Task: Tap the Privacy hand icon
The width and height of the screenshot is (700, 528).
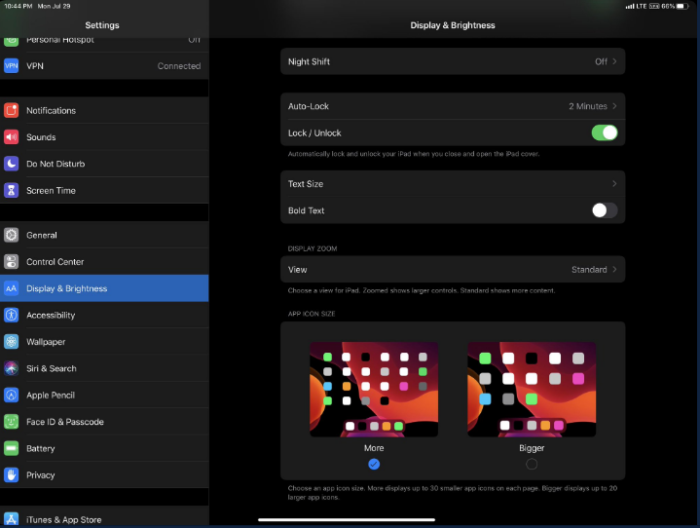Action: [x=11, y=475]
